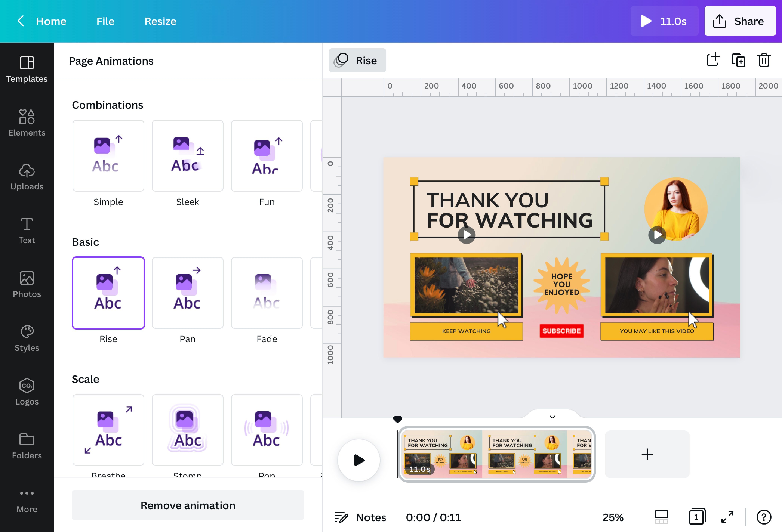This screenshot has width=782, height=532.
Task: Delete the page with the trash icon
Action: (763, 60)
